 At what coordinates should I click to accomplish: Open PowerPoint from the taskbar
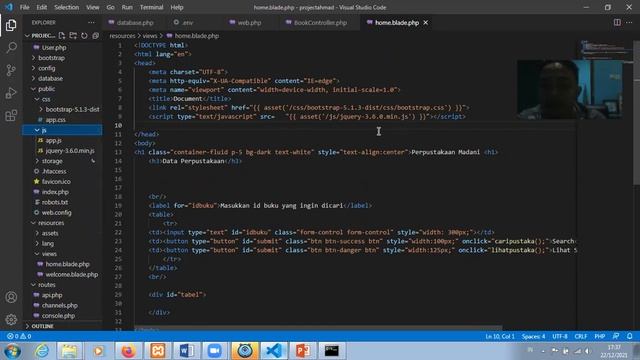pyautogui.click(x=302, y=351)
